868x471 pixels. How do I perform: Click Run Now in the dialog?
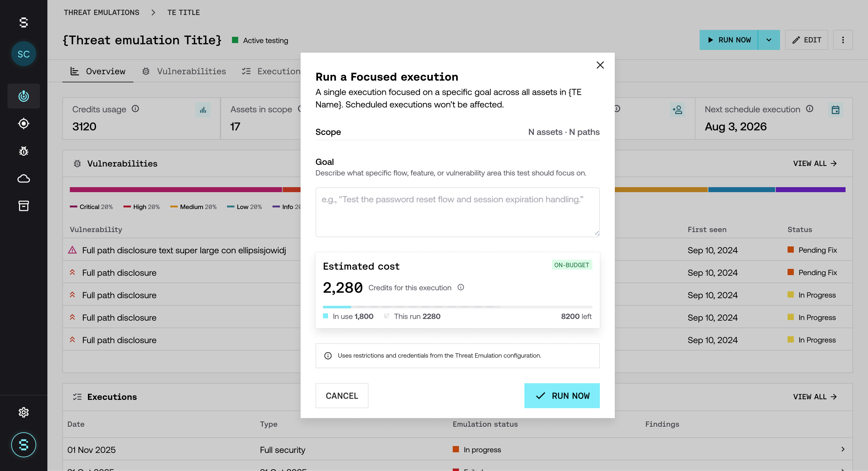tap(562, 396)
